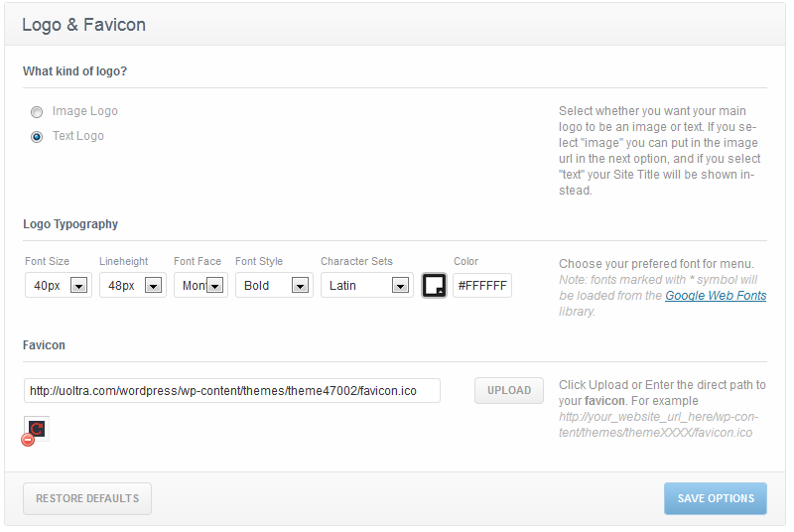Click the Logo & Favicon section header
Image resolution: width=794 pixels, height=532 pixels.
(x=83, y=25)
